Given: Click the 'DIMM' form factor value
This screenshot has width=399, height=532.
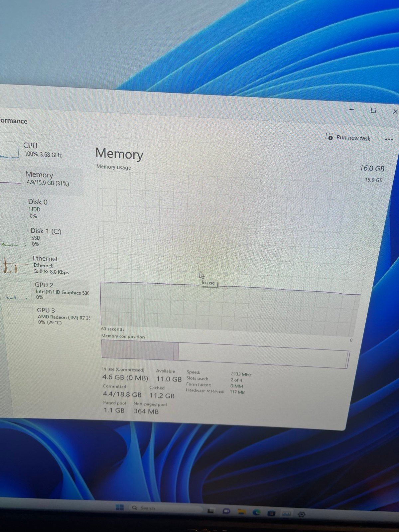Looking at the screenshot, I should point(237,386).
